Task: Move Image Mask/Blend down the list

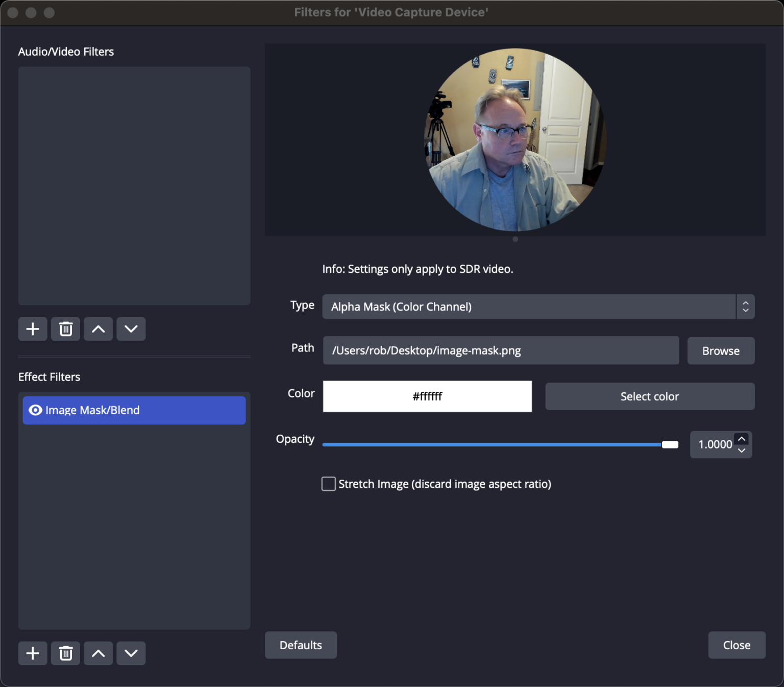Action: point(131,653)
